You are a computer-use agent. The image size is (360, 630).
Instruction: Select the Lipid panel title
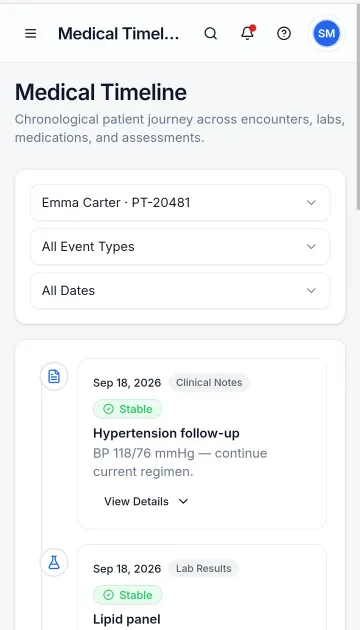click(x=127, y=619)
